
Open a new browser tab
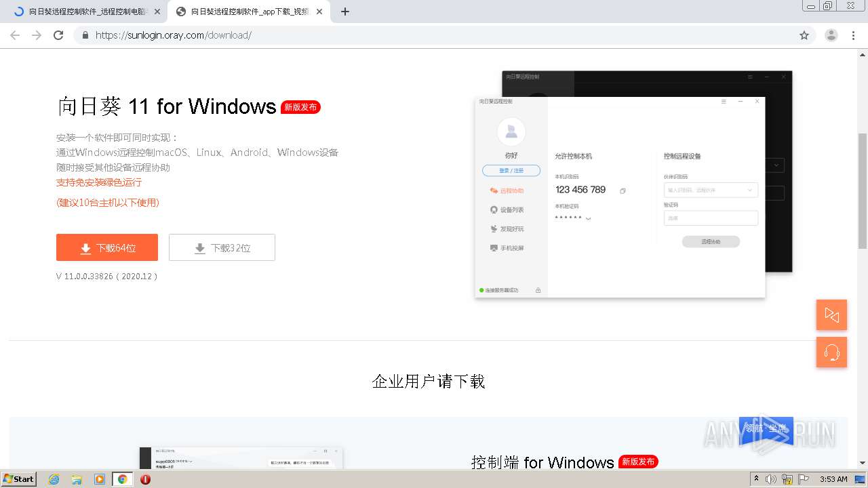coord(345,12)
